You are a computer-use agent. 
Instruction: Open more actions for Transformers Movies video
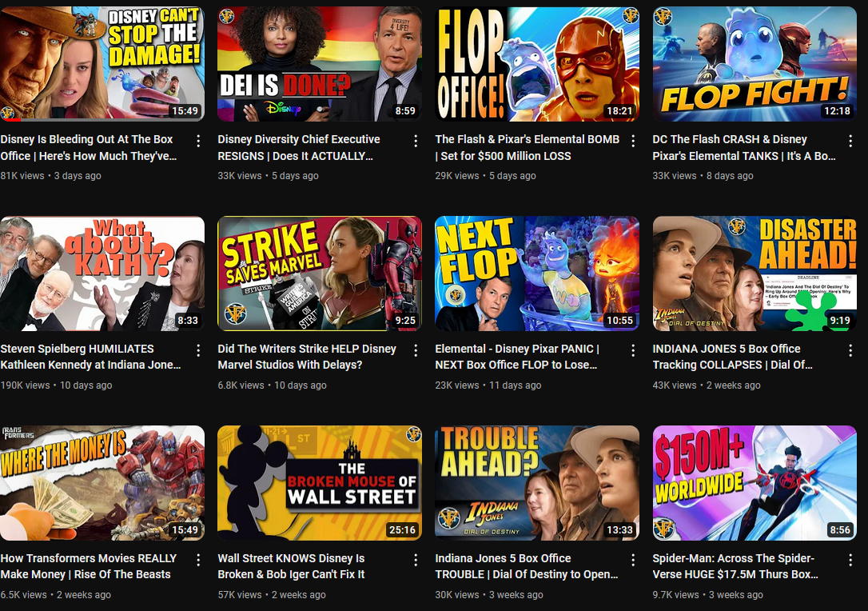coord(198,560)
